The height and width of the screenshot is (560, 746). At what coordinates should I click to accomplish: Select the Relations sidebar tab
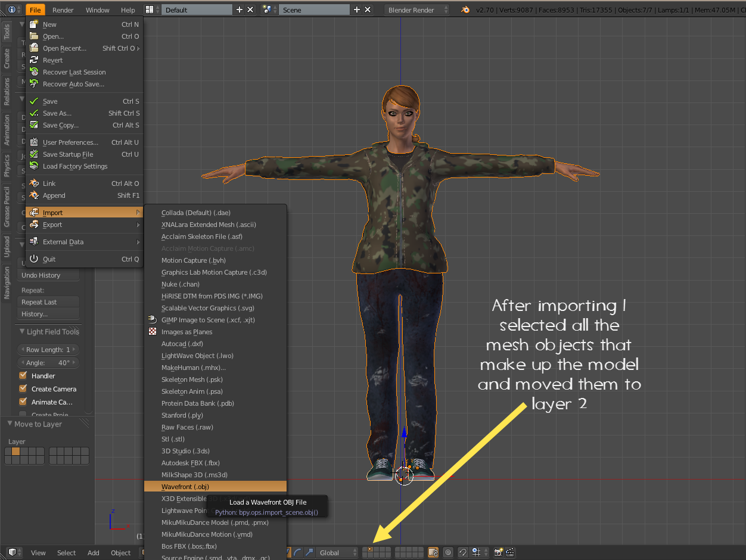7,92
